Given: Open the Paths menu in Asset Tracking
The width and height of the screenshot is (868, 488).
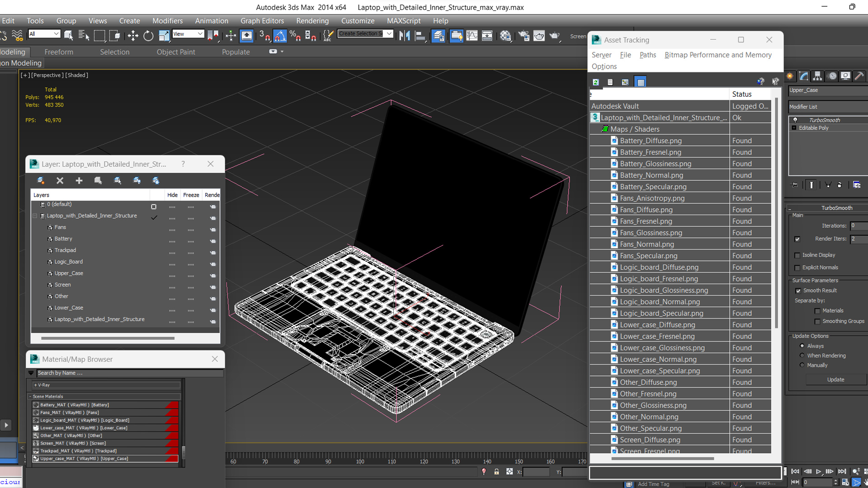Looking at the screenshot, I should click(x=647, y=55).
